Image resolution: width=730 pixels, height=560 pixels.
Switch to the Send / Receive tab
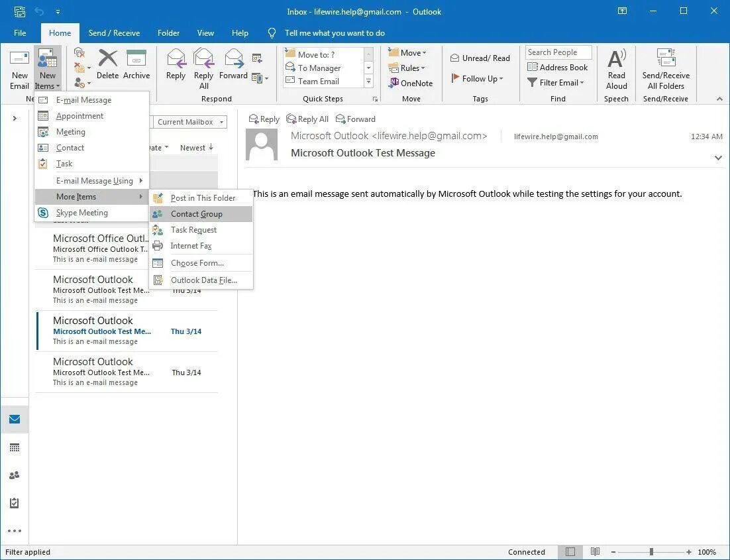coord(114,32)
